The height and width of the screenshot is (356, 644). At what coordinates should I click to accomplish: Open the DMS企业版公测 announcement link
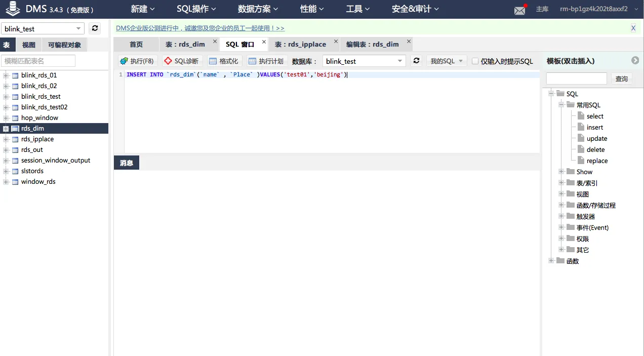[200, 28]
